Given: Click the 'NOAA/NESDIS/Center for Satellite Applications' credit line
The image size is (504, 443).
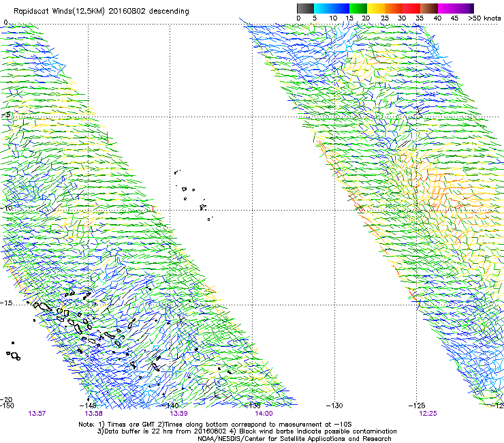Looking at the screenshot, I should [294, 439].
